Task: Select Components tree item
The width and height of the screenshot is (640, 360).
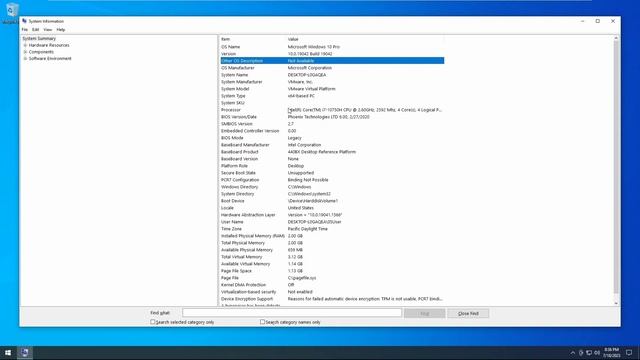Action: point(41,52)
